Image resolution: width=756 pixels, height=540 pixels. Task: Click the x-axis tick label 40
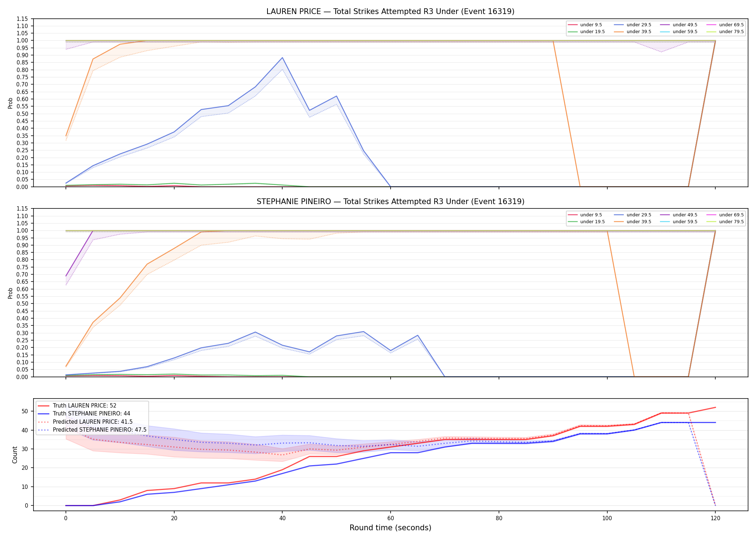282,518
